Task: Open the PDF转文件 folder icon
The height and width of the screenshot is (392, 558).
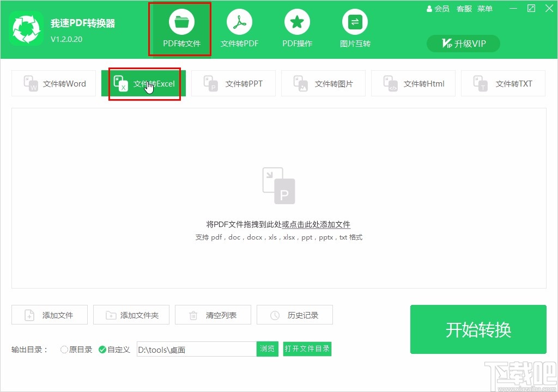Action: (x=180, y=28)
